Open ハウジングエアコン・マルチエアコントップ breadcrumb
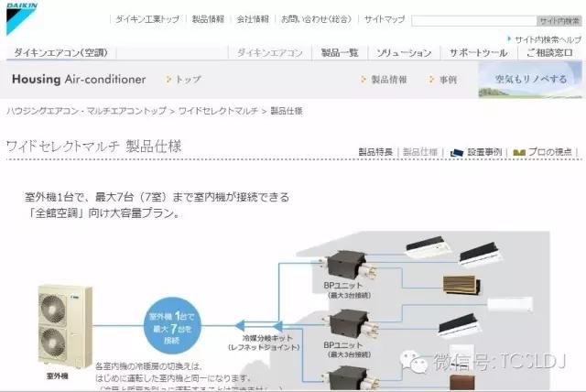Viewport: 586px width, 392px height. 86,111
